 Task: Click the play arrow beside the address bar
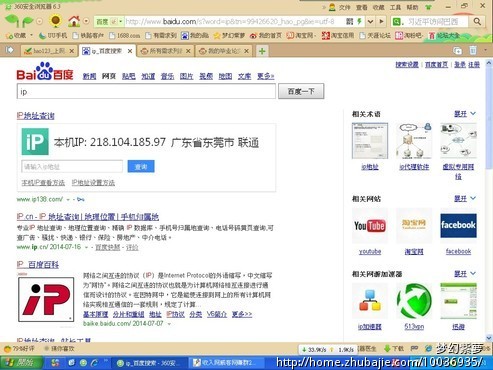[381, 22]
